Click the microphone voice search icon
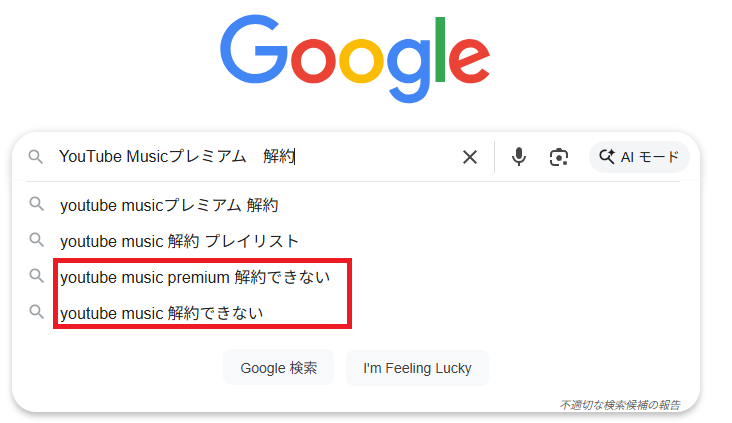This screenshot has height=423, width=732. [518, 157]
